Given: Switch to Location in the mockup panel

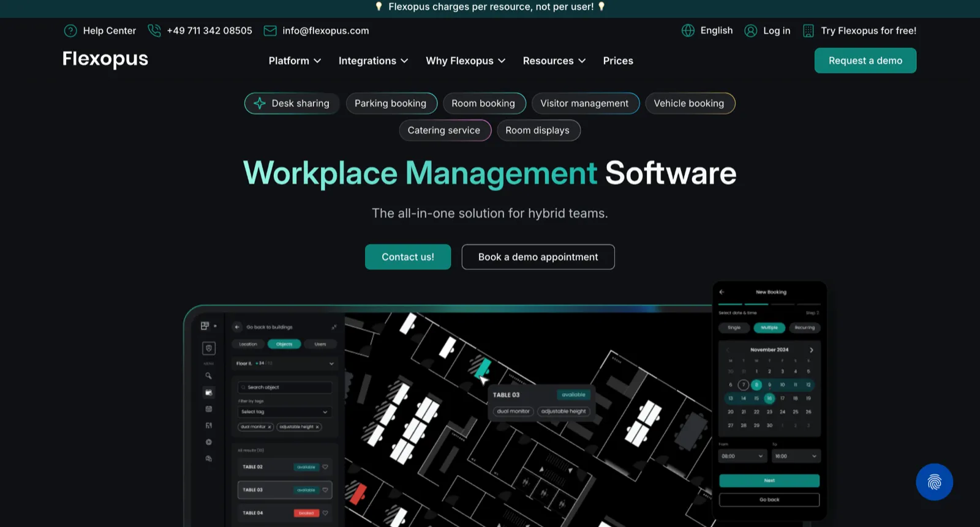Looking at the screenshot, I should [x=248, y=344].
